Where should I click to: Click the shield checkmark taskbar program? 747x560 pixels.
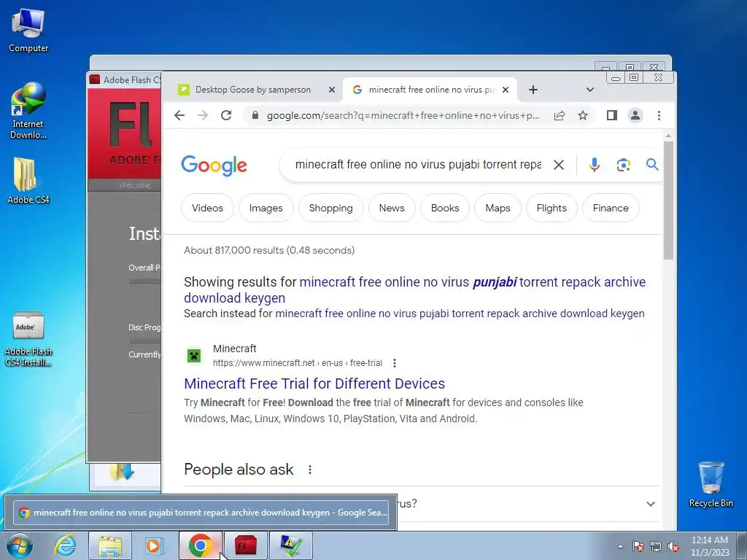(290, 545)
